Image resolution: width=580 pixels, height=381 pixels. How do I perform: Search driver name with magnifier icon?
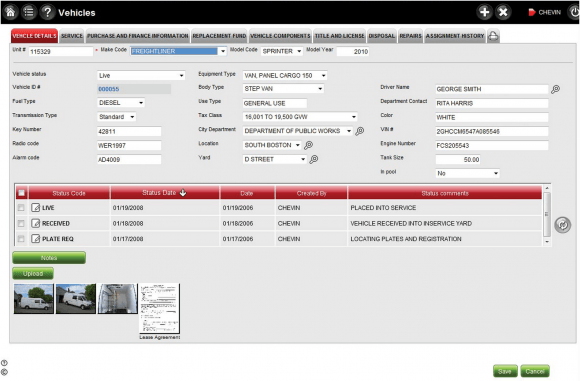click(555, 89)
